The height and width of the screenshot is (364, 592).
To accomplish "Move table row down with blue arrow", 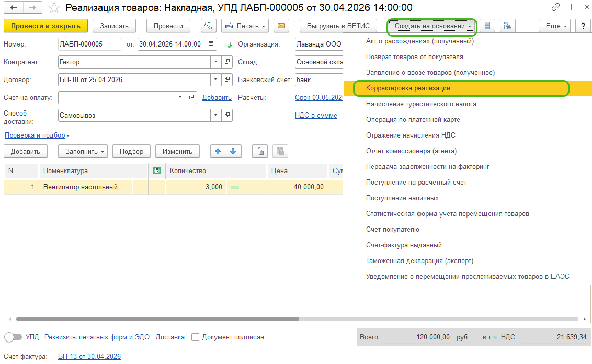I will point(233,152).
